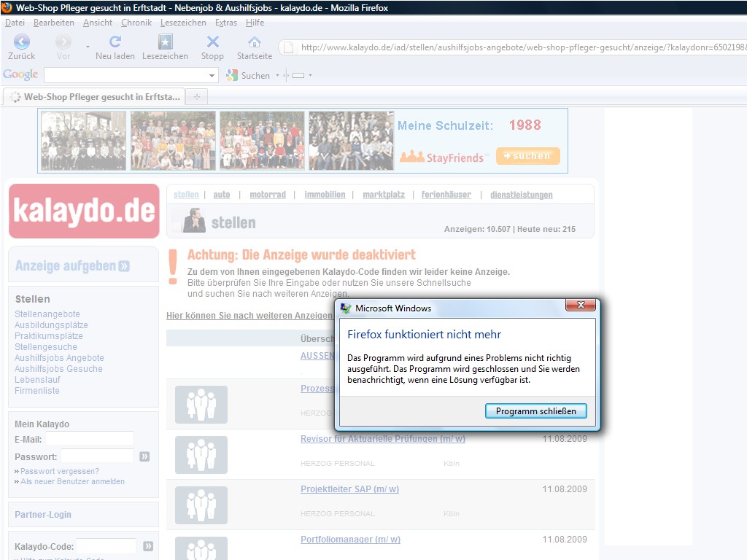Open Praktikumsplätze sidebar link

coord(49,336)
